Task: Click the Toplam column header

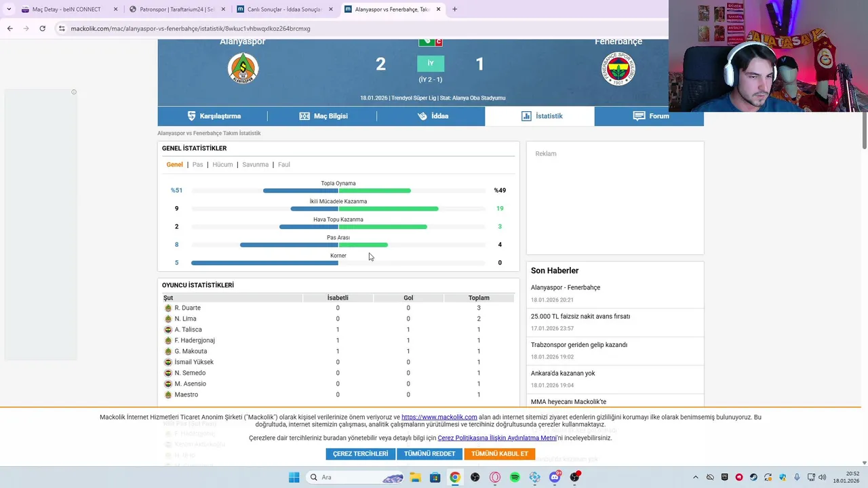Action: click(479, 298)
